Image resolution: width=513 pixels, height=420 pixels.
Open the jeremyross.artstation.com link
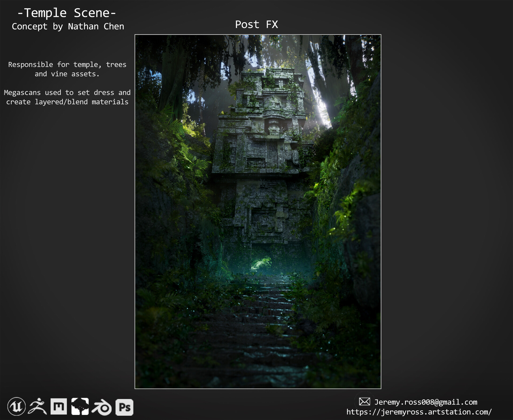[x=419, y=412]
